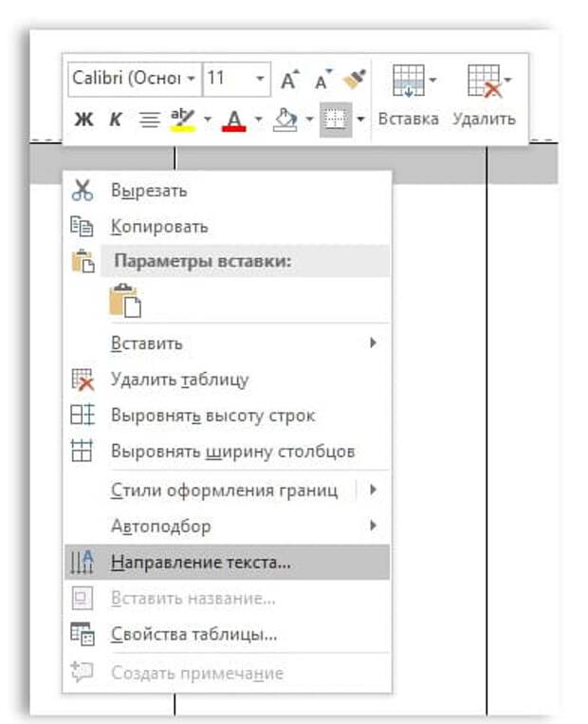This screenshot has width=588, height=724.
Task: Click the table properties icon
Action: pyautogui.click(x=83, y=634)
